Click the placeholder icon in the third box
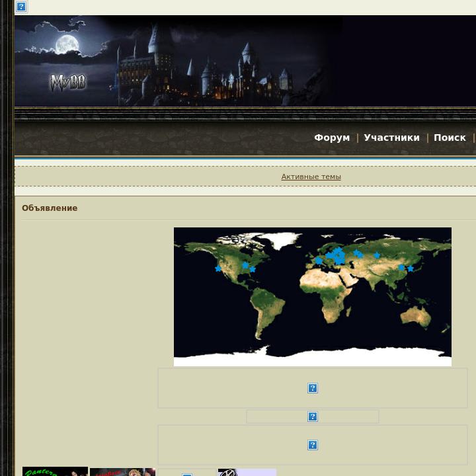This screenshot has width=476, height=476. pos(312,445)
